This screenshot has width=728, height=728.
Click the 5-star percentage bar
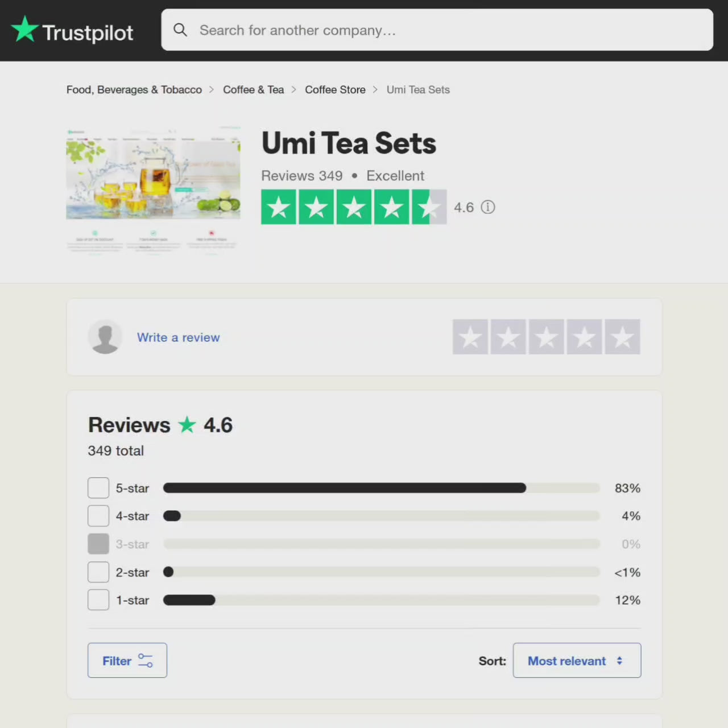point(382,488)
